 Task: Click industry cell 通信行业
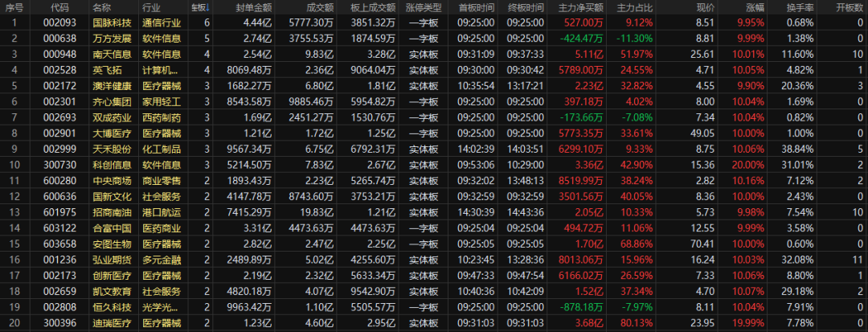[x=162, y=23]
